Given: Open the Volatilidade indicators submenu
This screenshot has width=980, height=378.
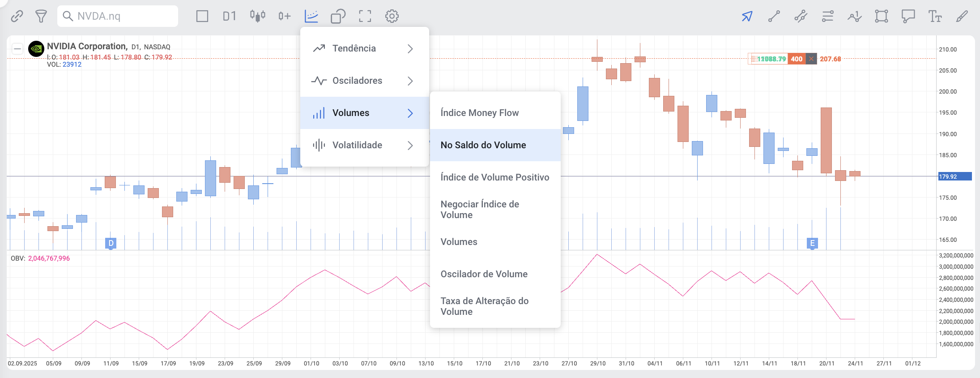Looking at the screenshot, I should tap(365, 145).
